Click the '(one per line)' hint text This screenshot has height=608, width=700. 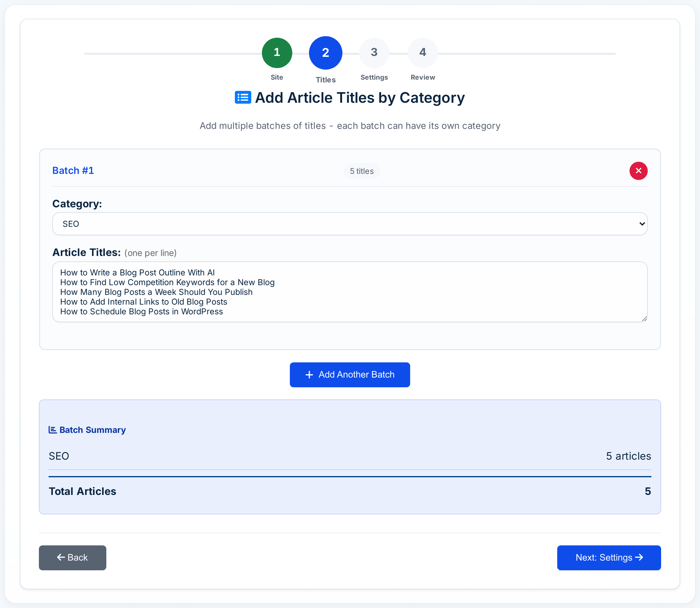tap(151, 253)
